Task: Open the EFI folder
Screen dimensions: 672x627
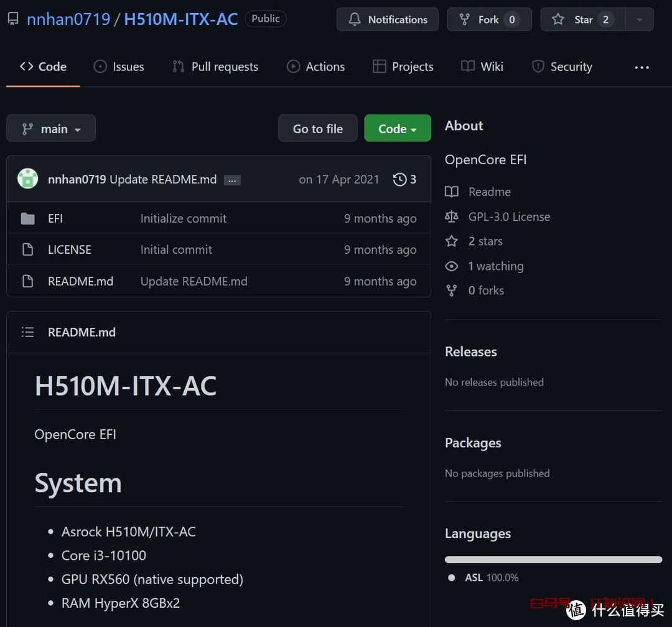Action: (x=55, y=218)
